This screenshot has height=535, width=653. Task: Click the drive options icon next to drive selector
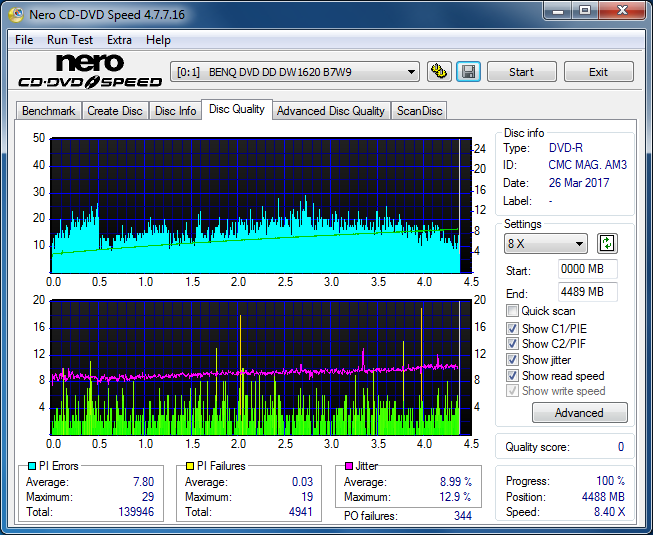[439, 72]
